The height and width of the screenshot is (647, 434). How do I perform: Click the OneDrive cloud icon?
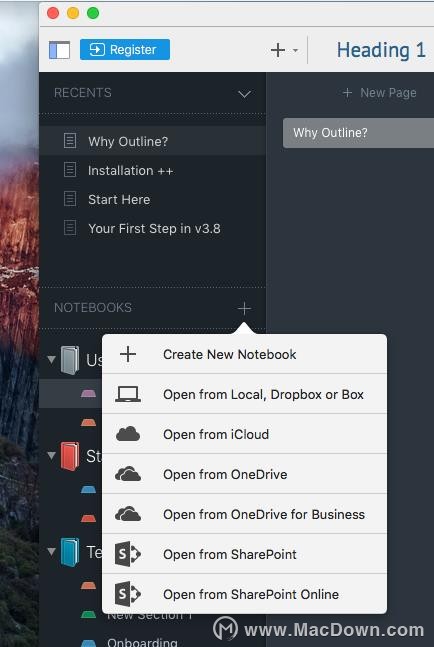point(128,475)
